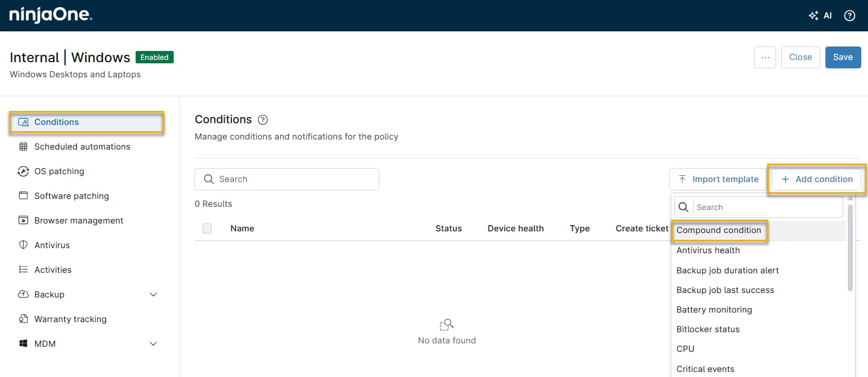Click the No data found icon
This screenshot has width=868, height=377.
(x=447, y=324)
